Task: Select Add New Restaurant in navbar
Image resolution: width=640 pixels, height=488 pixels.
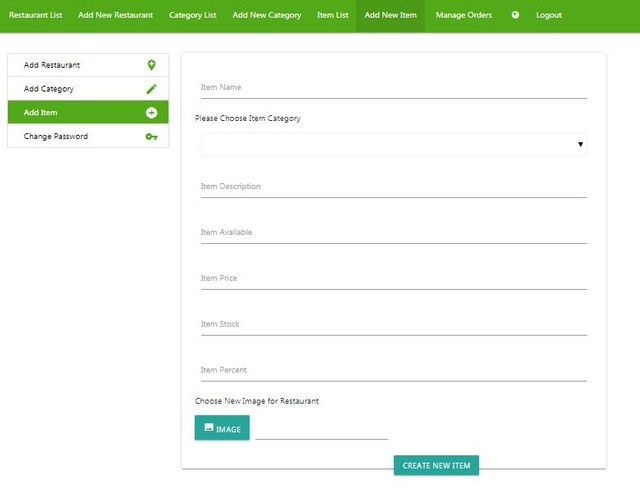Action: click(115, 15)
